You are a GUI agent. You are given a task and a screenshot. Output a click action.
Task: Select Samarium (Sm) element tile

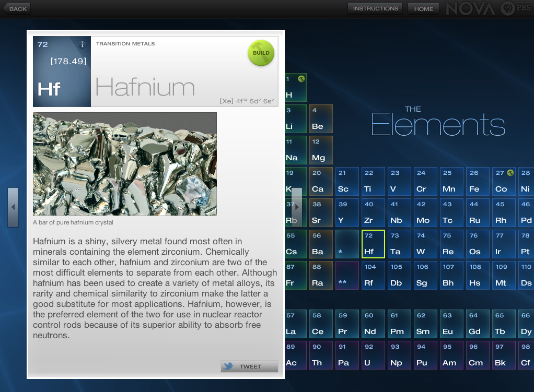tap(425, 324)
